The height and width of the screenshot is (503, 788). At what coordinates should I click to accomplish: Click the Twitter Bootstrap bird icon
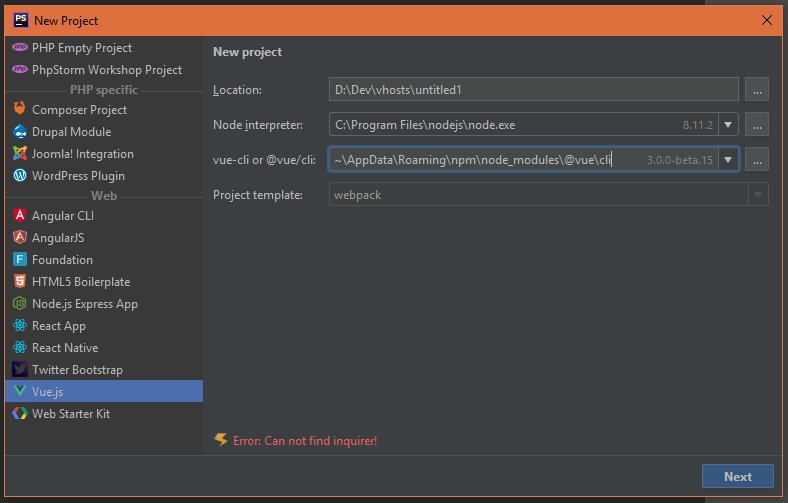click(20, 369)
